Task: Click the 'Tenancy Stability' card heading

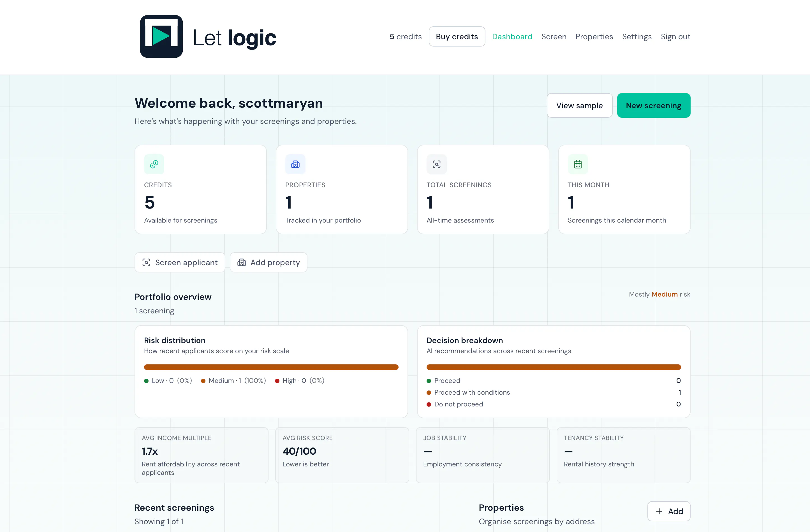Action: tap(594, 438)
